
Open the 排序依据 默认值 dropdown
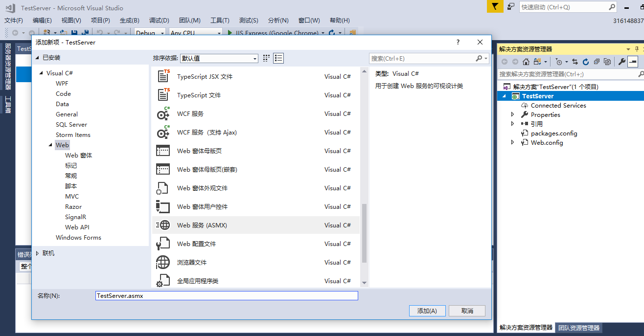219,58
